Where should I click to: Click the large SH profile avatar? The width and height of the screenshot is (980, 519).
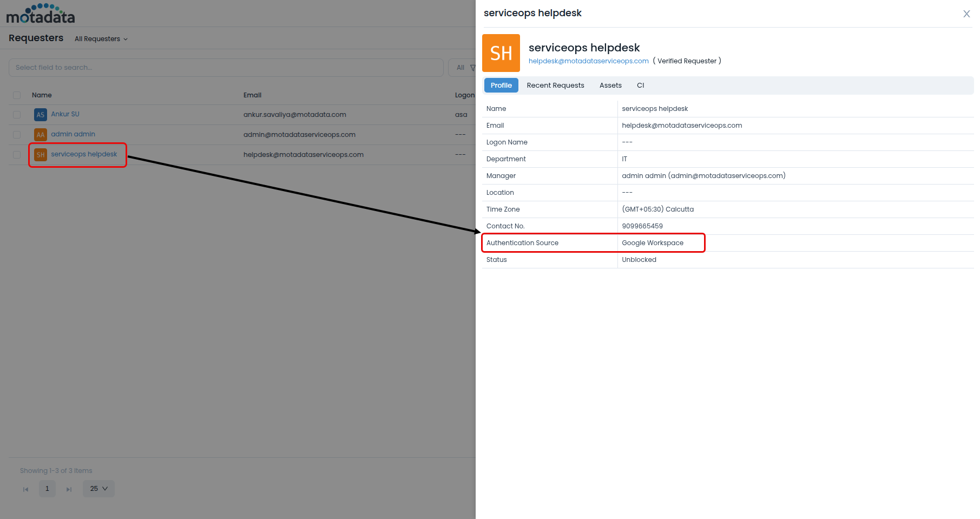[501, 53]
